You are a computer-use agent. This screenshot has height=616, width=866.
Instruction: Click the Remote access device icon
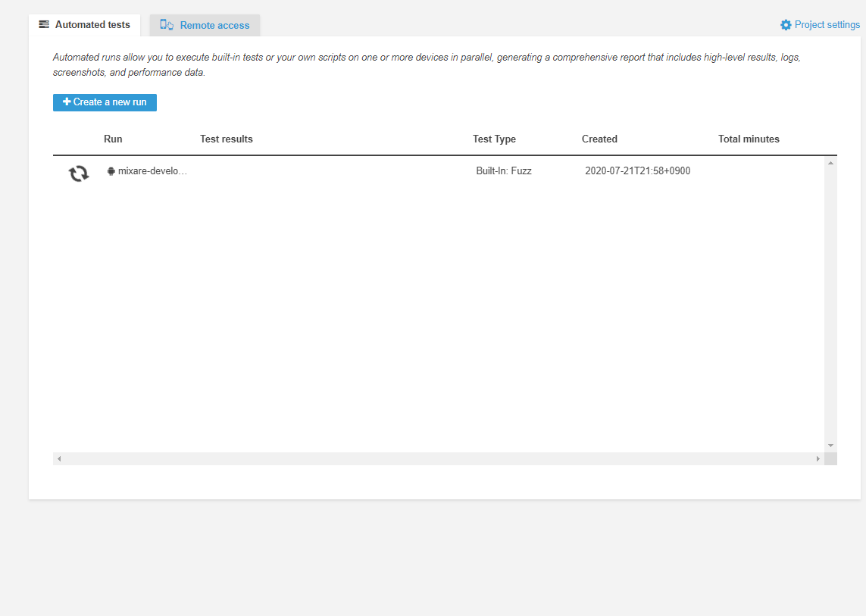pyautogui.click(x=167, y=25)
